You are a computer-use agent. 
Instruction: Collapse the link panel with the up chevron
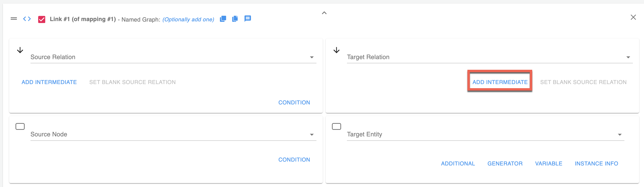click(324, 13)
